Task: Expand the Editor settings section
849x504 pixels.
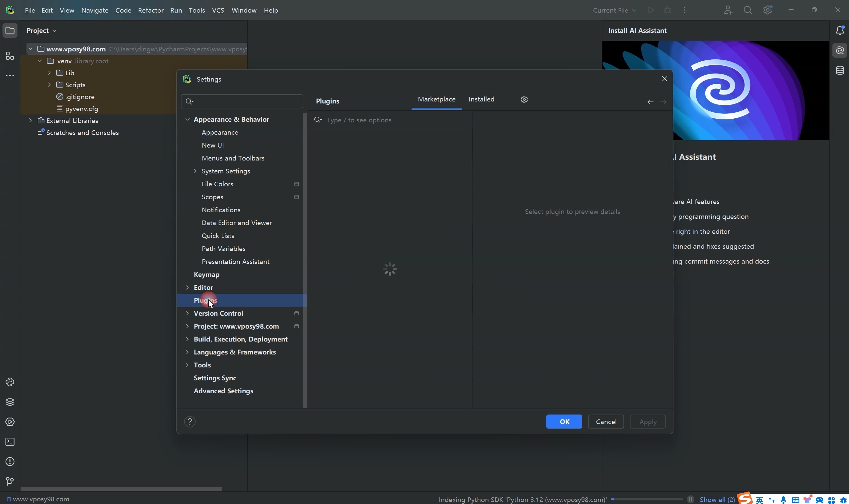Action: point(187,287)
